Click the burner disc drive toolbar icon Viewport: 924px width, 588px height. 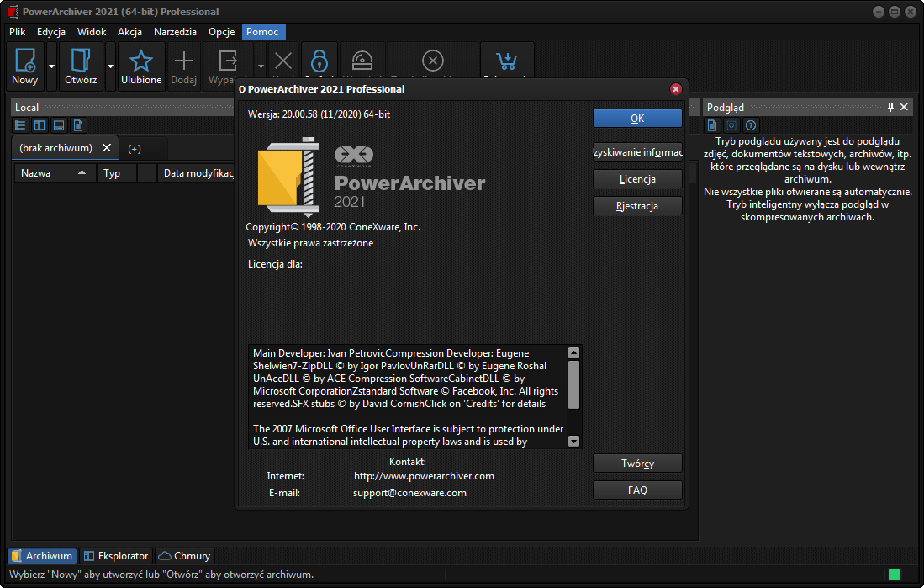[x=362, y=61]
